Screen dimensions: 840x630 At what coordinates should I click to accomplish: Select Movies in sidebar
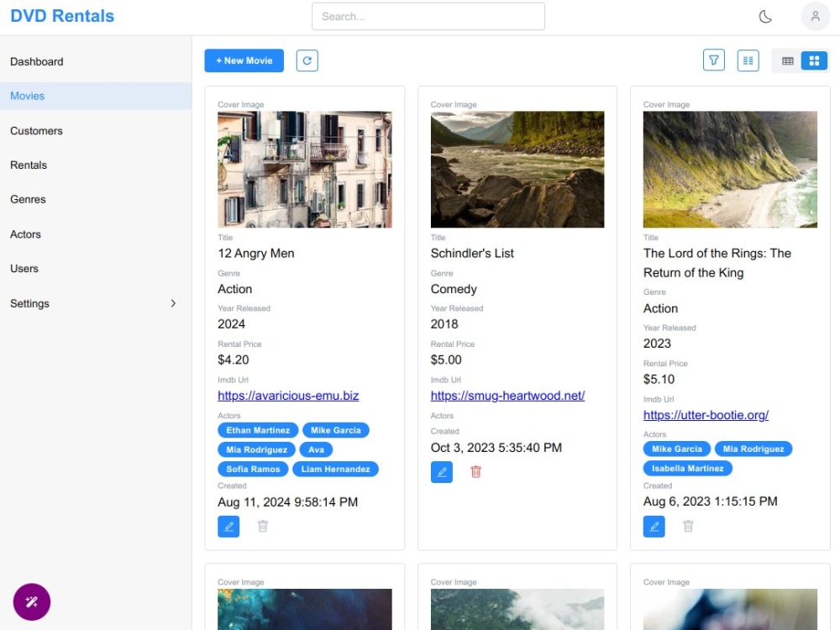click(96, 96)
